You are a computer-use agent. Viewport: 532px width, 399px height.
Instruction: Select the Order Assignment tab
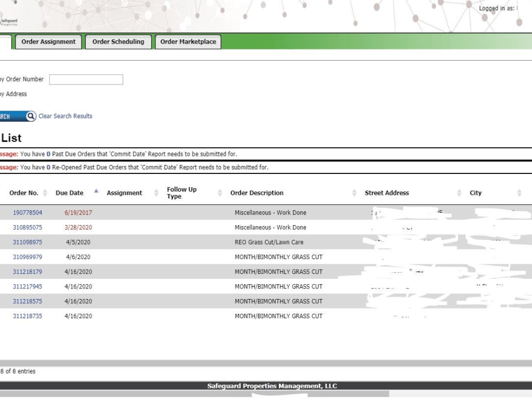coord(48,41)
